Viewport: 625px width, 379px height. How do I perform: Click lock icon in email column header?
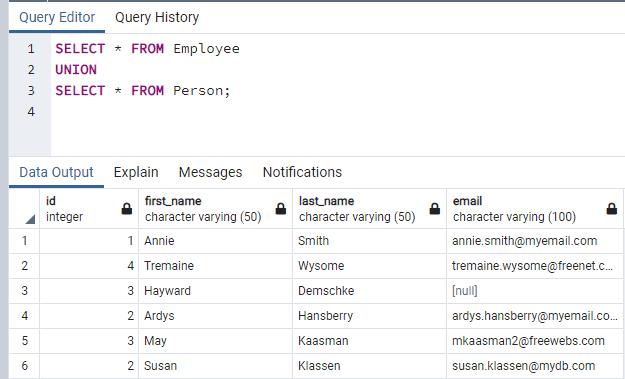(611, 208)
